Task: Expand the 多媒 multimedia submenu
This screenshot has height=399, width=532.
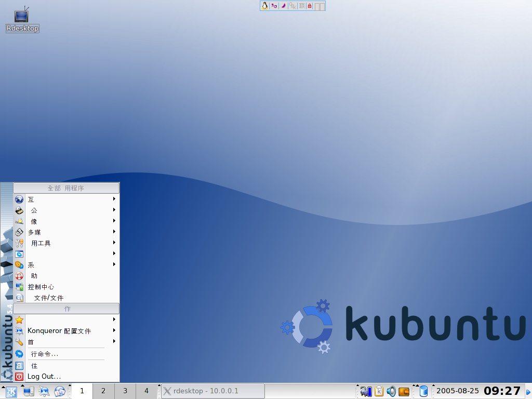Action: 66,232
